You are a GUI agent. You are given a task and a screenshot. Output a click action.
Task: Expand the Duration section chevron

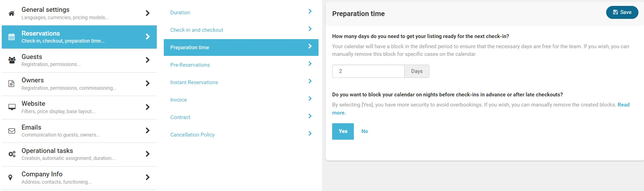tap(310, 12)
